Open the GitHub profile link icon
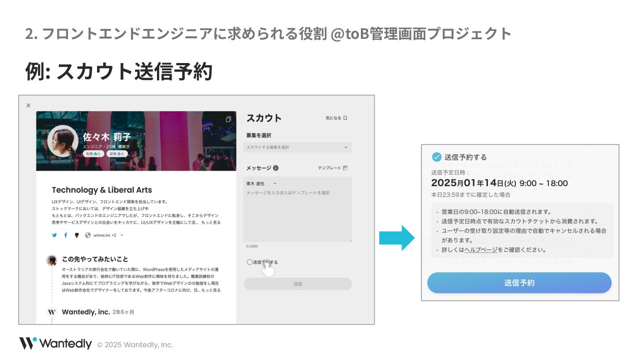This screenshot has height=362, width=644. click(x=76, y=235)
